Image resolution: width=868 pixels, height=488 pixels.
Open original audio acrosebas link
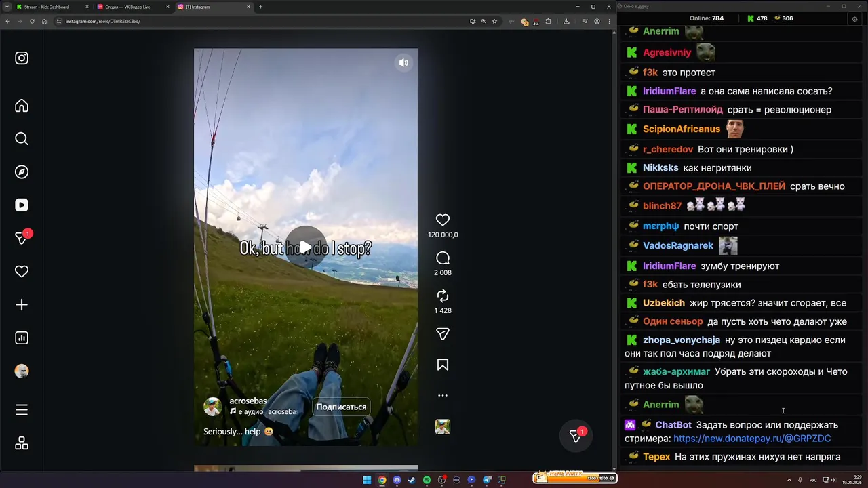point(263,412)
